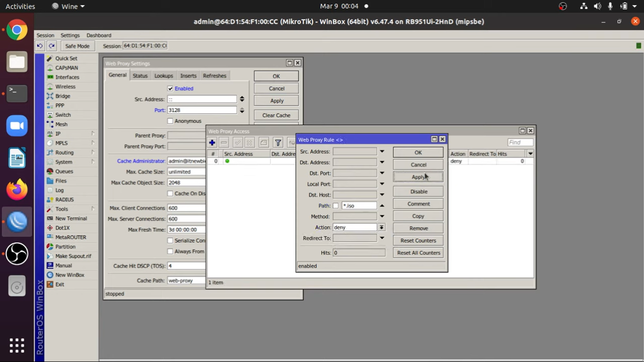
Task: Open OBS Studio from the dock
Action: (17, 254)
